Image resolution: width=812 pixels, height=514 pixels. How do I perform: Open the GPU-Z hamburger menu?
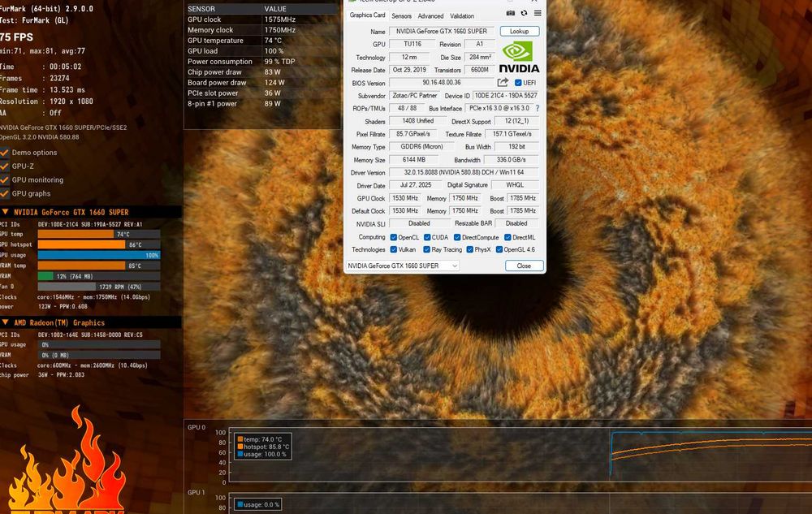538,13
